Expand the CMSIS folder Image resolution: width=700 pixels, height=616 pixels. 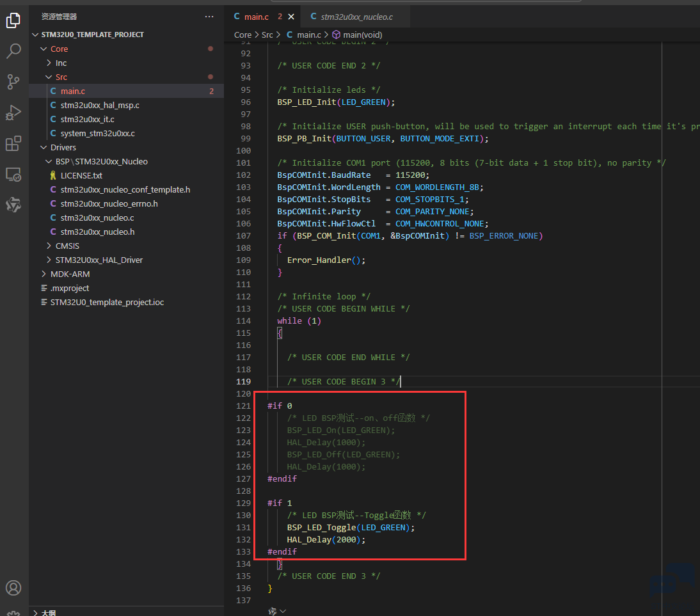(x=49, y=246)
